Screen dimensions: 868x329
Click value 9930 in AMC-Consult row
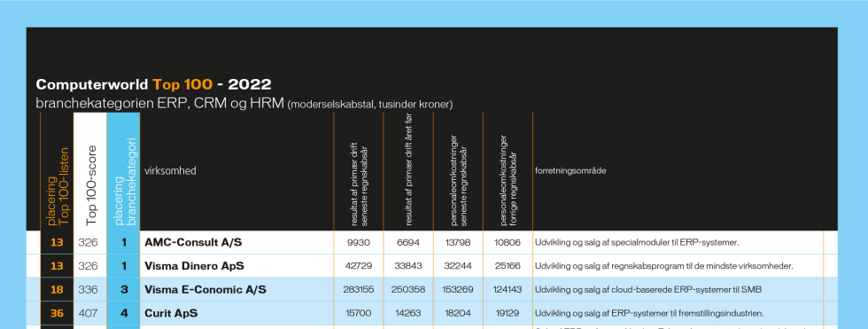pos(358,242)
